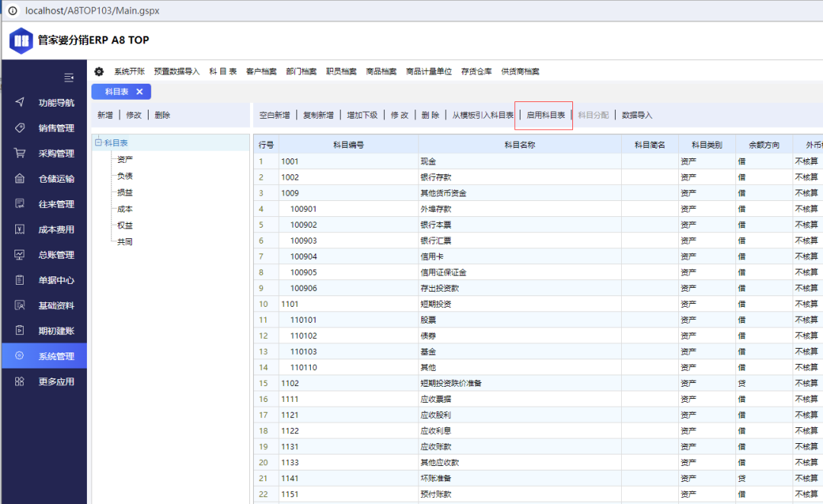Image resolution: width=823 pixels, height=504 pixels.
Task: Close the 科目表 tab
Action: tap(139, 92)
